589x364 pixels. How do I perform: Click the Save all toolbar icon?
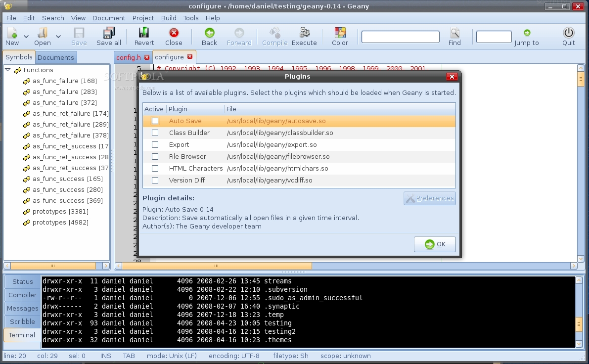tap(109, 33)
